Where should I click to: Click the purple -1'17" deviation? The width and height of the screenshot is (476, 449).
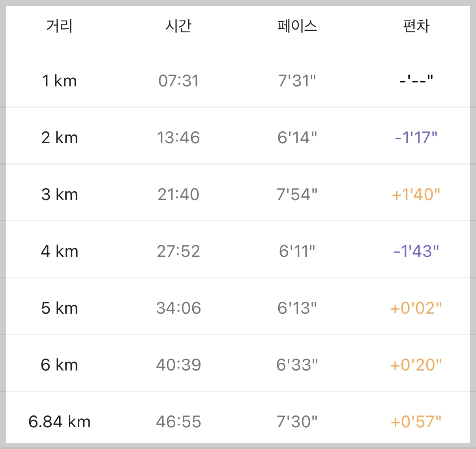coord(416,138)
